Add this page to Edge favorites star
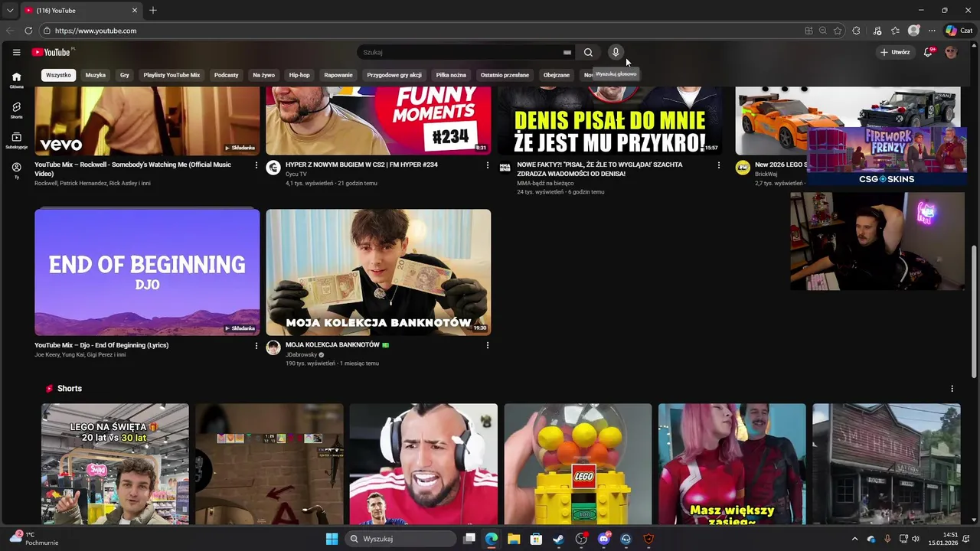The width and height of the screenshot is (980, 551). click(x=838, y=31)
